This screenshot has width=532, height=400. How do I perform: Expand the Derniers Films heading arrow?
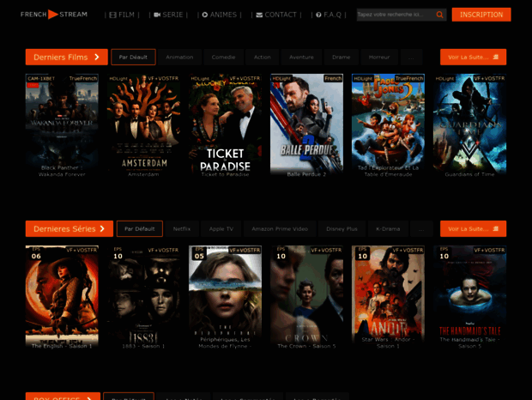click(x=97, y=58)
